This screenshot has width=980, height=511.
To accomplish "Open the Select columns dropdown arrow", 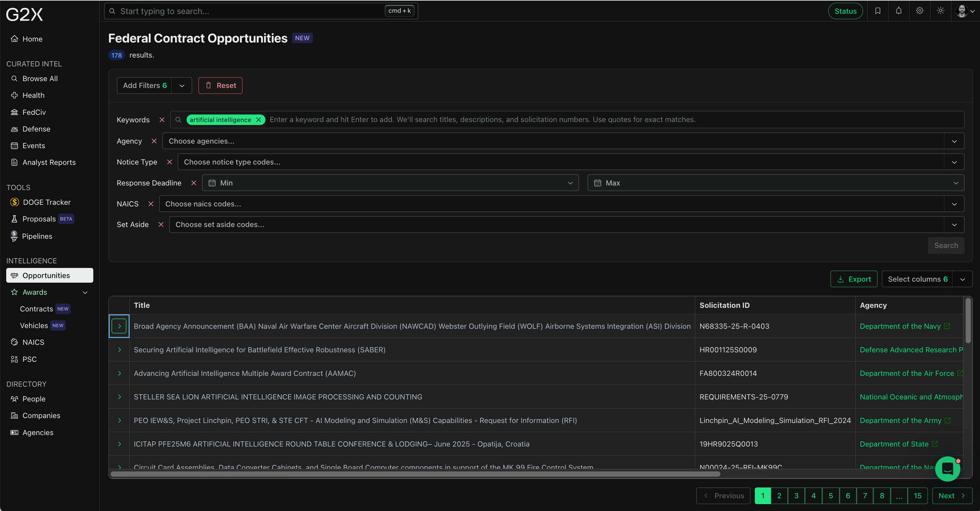I will coord(962,279).
